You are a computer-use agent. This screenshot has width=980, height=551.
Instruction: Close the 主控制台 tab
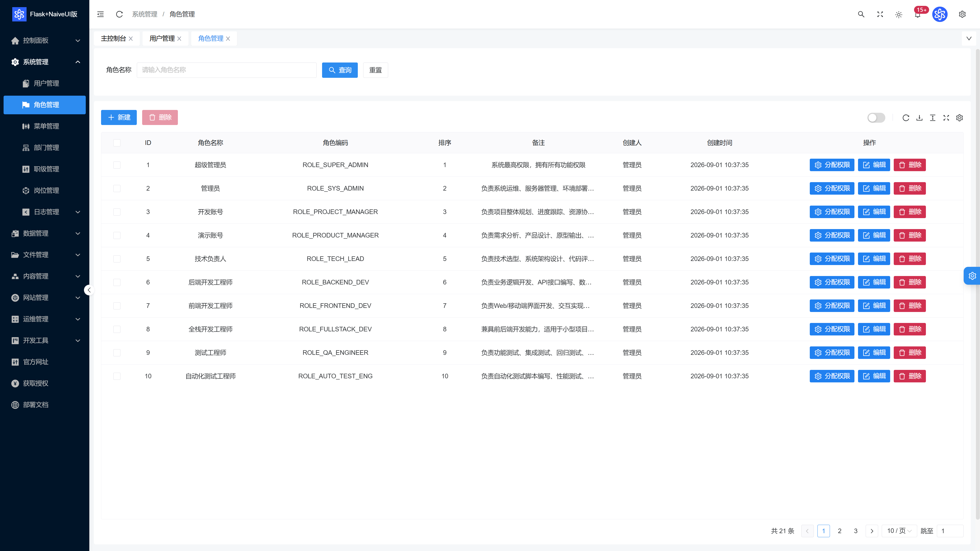130,39
